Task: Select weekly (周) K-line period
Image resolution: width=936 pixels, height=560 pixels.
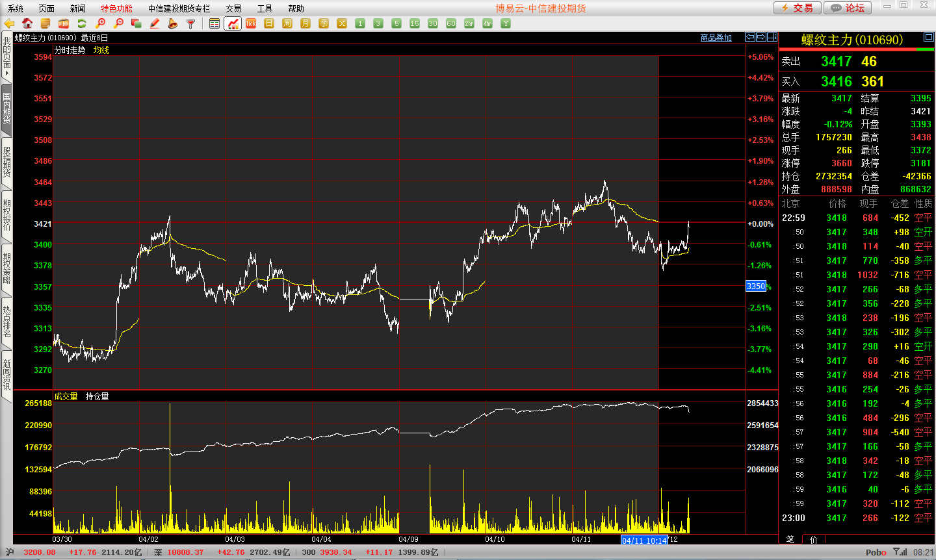Action: (x=287, y=23)
